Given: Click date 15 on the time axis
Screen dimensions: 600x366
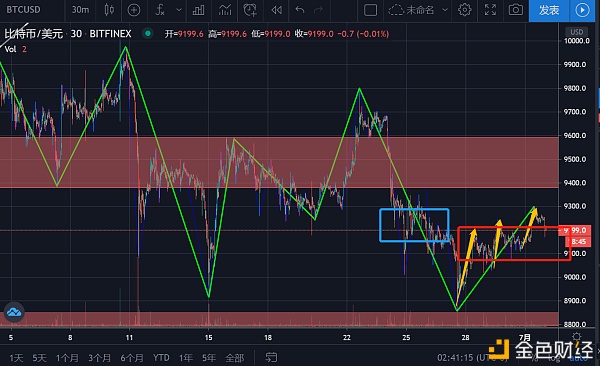Looking at the screenshot, I should (x=209, y=338).
